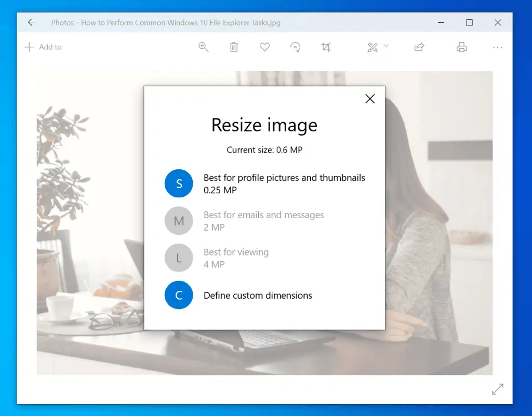The image size is (532, 416).
Task: Go back with the arrow in title bar
Action: pos(32,22)
